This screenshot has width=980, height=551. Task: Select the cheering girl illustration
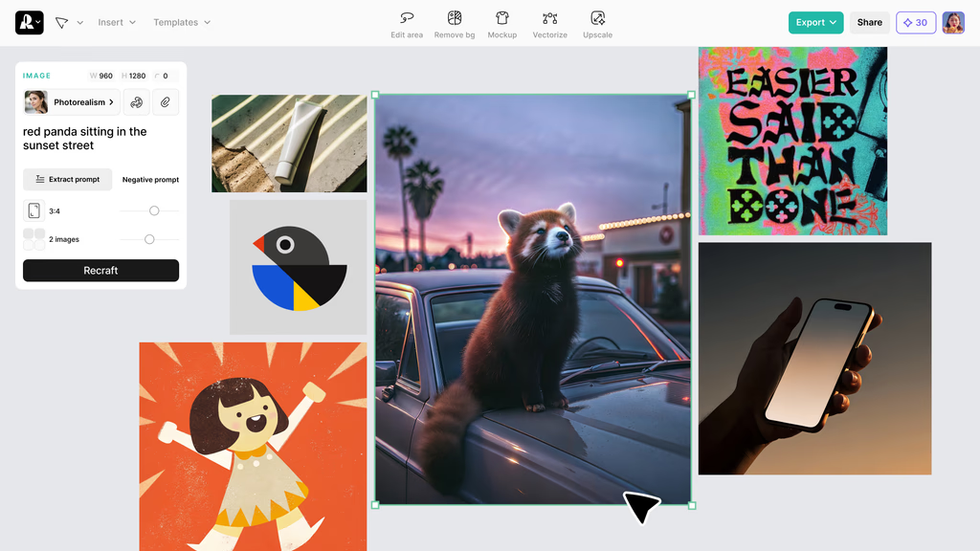point(253,446)
